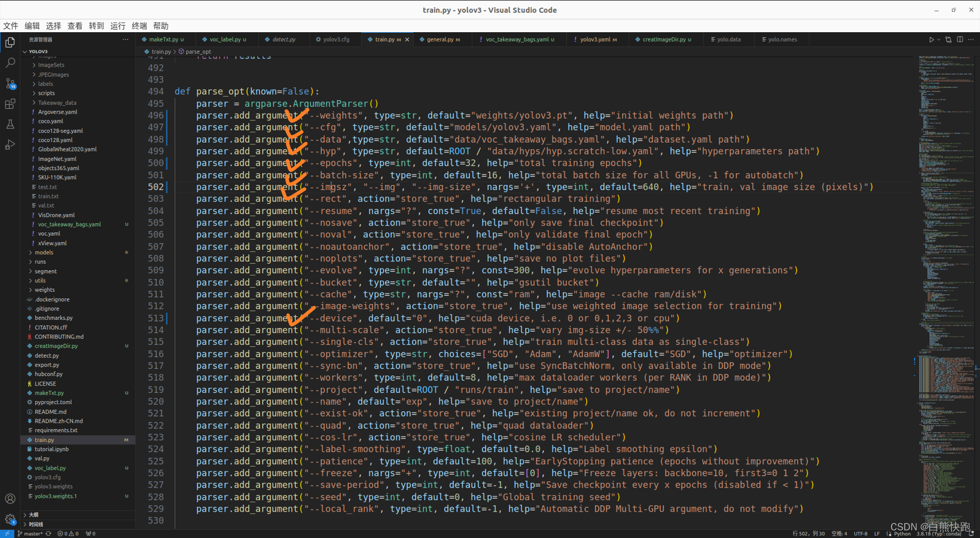
Task: Switch to the yolo.names tab
Action: (781, 40)
